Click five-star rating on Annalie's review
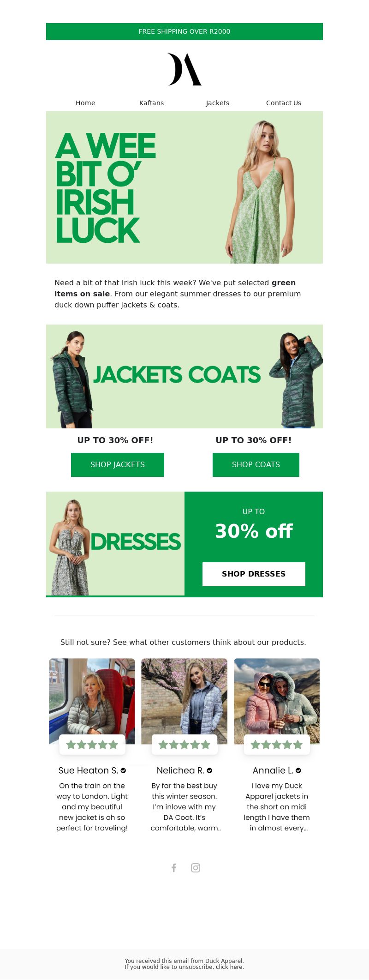Screen dimensions: 369x980 (277, 745)
